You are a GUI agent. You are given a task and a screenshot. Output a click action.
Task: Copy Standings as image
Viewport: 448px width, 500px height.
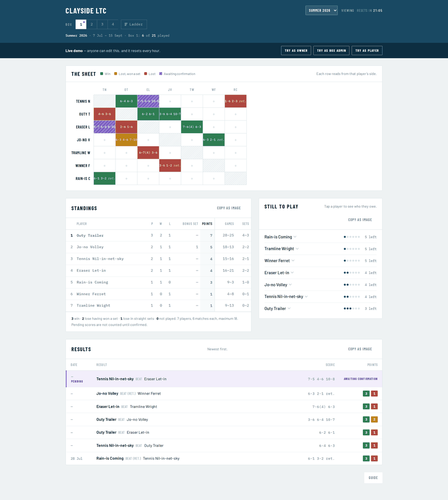[229, 208]
